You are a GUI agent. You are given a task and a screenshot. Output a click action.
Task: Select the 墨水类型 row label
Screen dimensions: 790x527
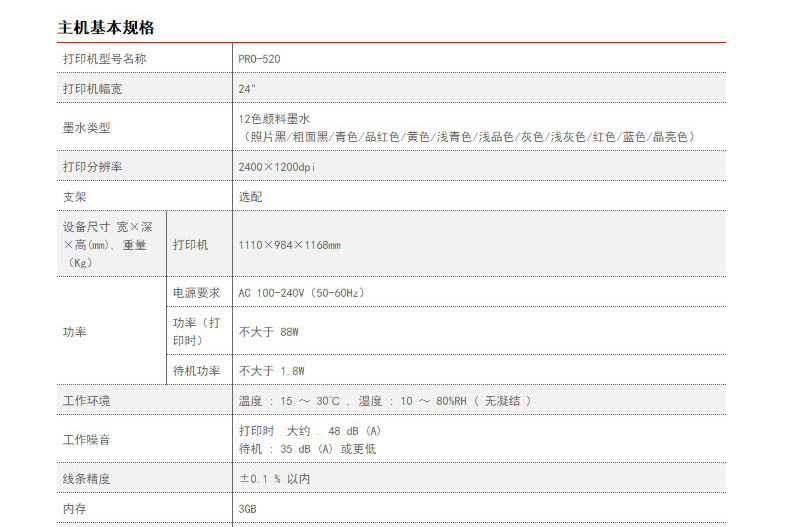[x=86, y=127]
